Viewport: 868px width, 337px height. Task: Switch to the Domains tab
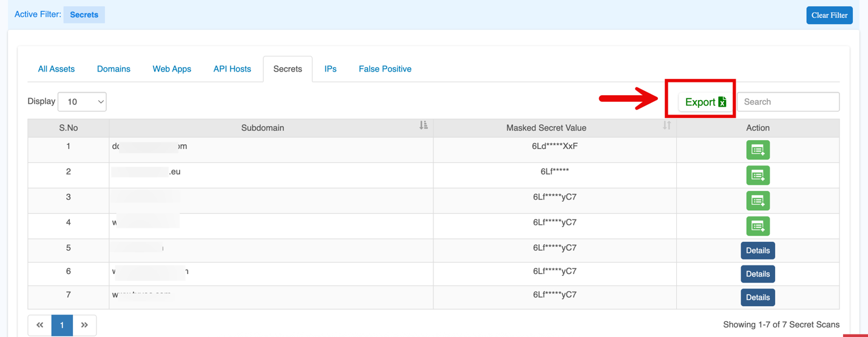tap(114, 69)
